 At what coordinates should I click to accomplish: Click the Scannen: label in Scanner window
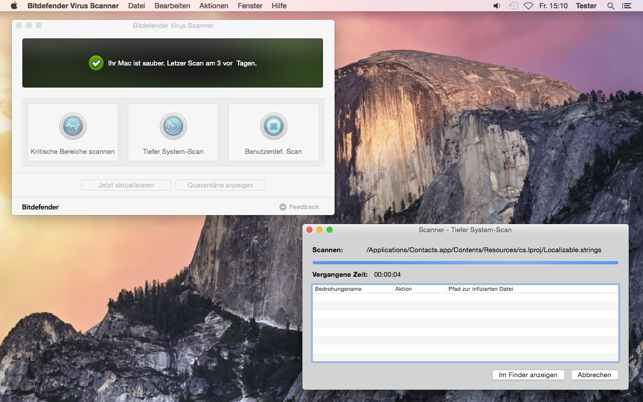coord(327,250)
